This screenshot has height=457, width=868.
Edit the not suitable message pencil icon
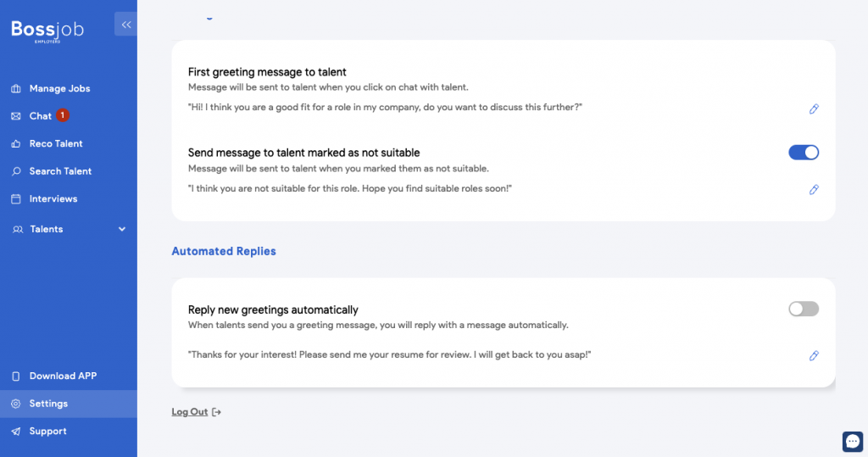coord(814,190)
